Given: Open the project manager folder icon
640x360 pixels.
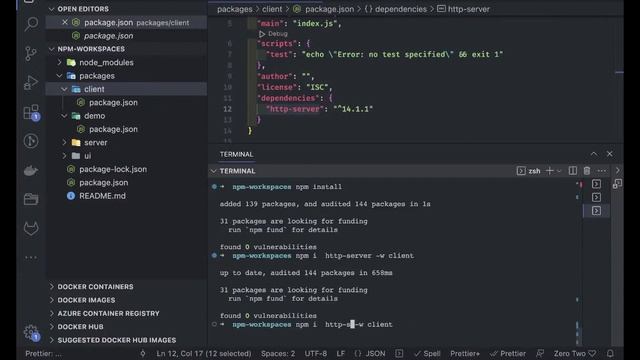Looking at the screenshot, I should 31,199.
